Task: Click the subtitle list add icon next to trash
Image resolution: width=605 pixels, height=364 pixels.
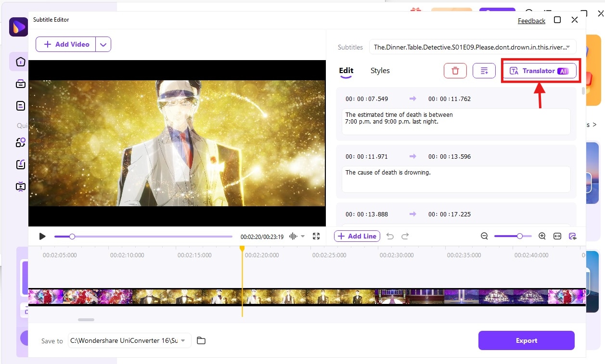Action: 484,71
